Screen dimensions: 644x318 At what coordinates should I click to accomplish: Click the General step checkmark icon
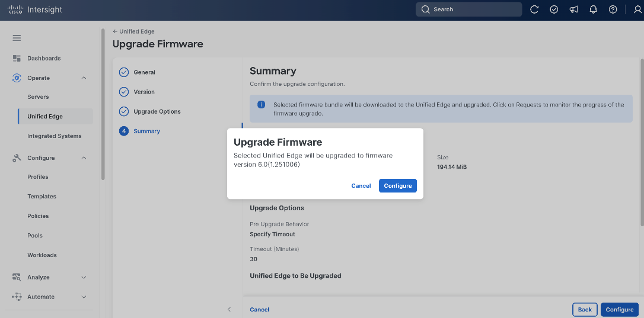tap(123, 72)
